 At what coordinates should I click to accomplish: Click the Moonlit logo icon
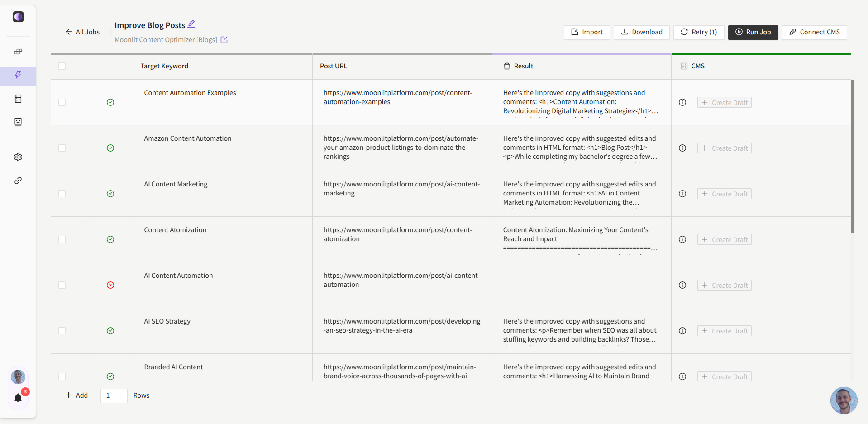(x=18, y=17)
